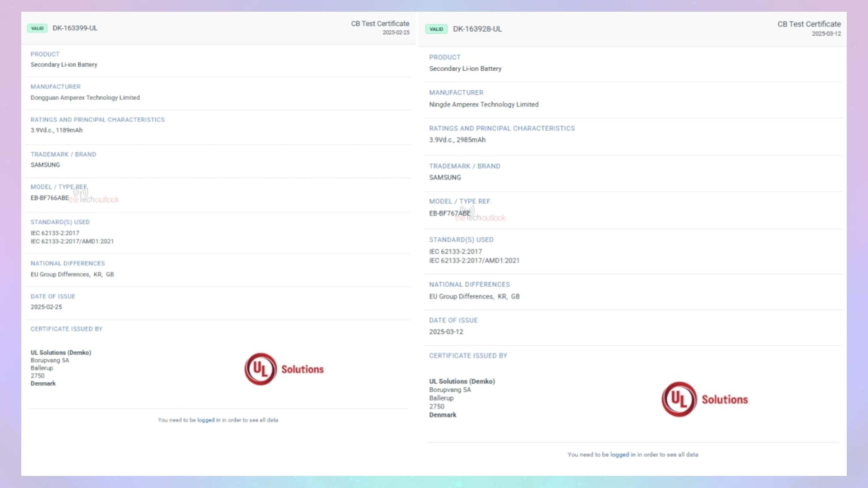Click the date of issue 2025-02-25 value
Image resolution: width=868 pixels, height=488 pixels.
[x=46, y=307]
